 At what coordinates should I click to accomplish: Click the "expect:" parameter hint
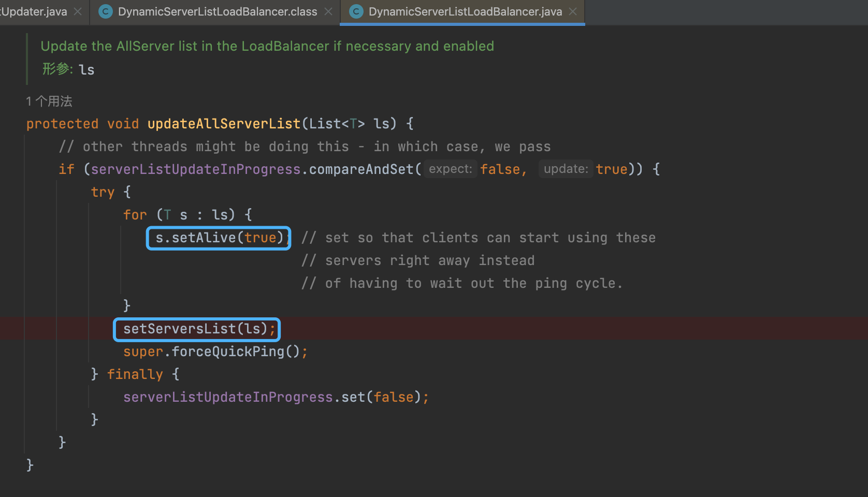[x=450, y=169]
